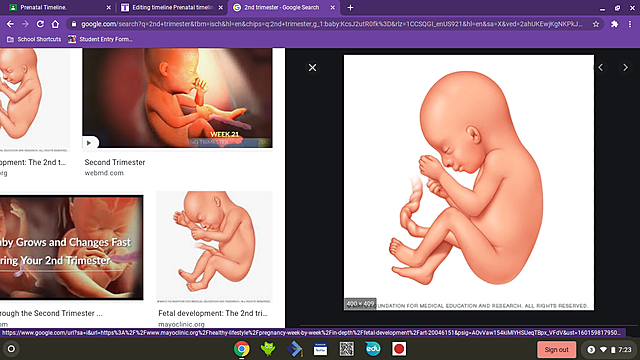Open Fetal development: The 2nd tri... title
The image size is (640, 360).
pos(213,313)
